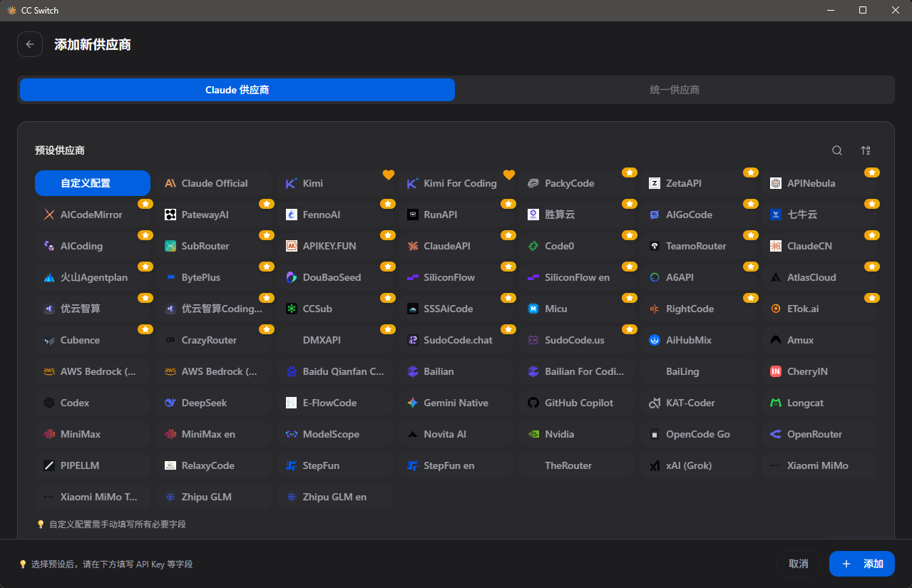Choose ZetaAPI provider preset
Screen dimensions: 912x588
(x=699, y=183)
